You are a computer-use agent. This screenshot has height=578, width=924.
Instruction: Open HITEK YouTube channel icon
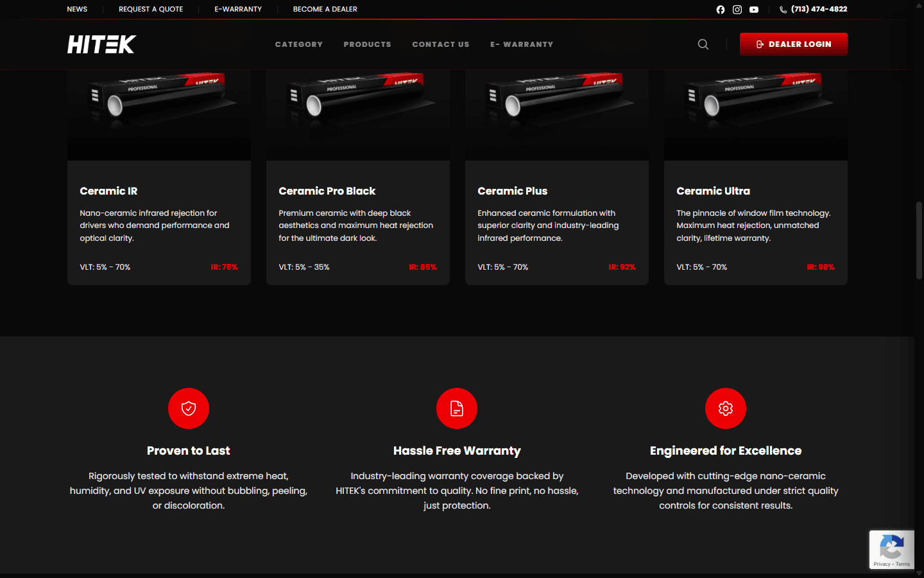point(754,10)
